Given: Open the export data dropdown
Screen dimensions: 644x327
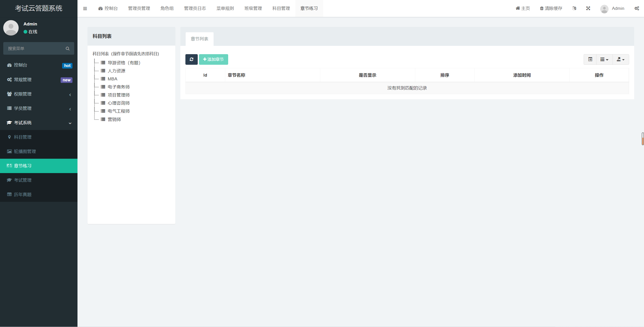Looking at the screenshot, I should click(x=621, y=59).
